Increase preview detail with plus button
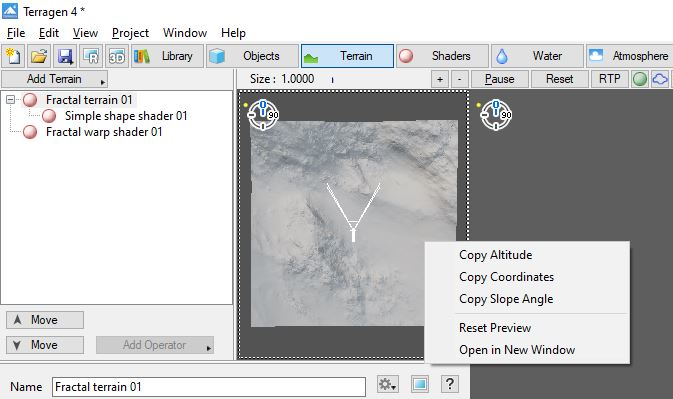The height and width of the screenshot is (399, 673). pyautogui.click(x=440, y=79)
